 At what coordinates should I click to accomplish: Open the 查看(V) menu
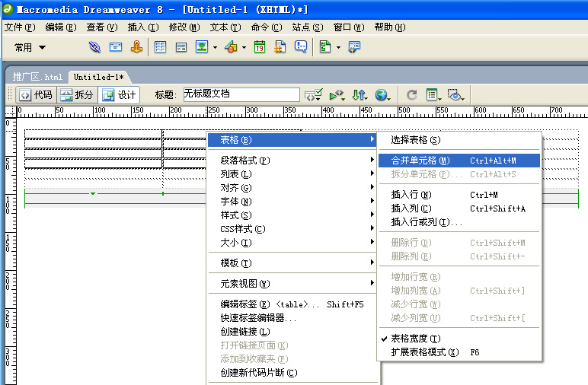coord(102,27)
